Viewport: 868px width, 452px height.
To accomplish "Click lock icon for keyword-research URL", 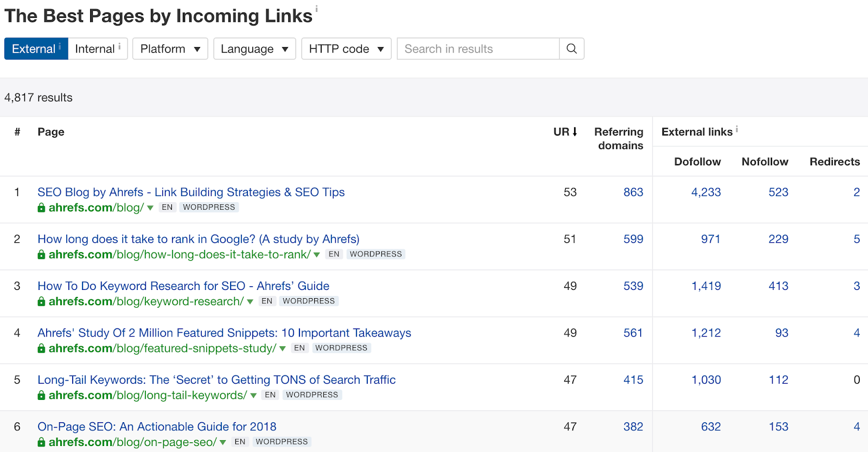I will [x=41, y=301].
